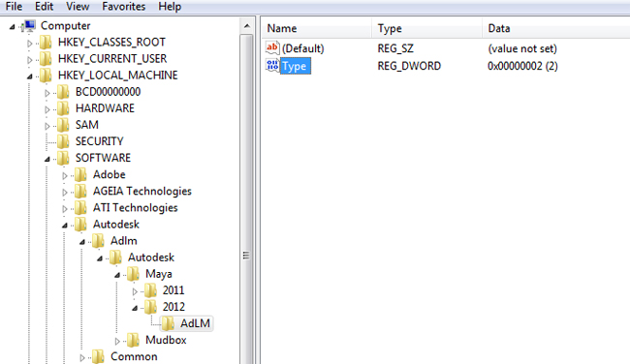
Task: Collapse HKEY_LOCAL_MACHINE key
Action: tap(30, 76)
